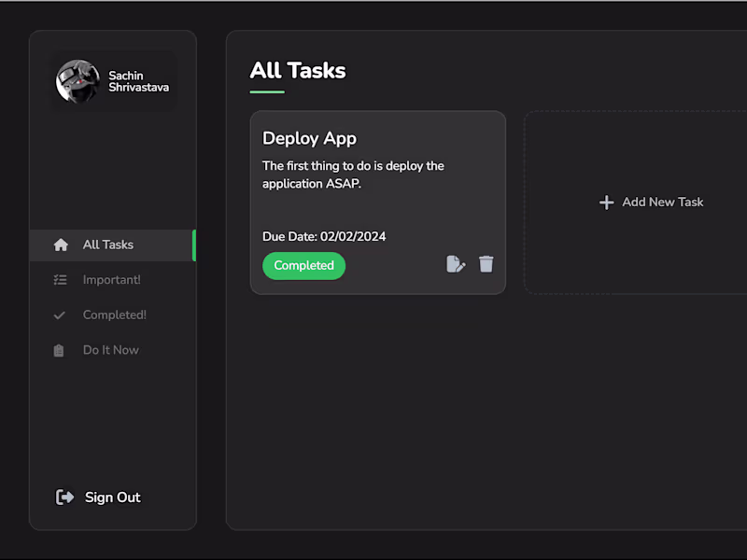Go to the Important! tasks label
The height and width of the screenshot is (560, 747).
(x=111, y=280)
